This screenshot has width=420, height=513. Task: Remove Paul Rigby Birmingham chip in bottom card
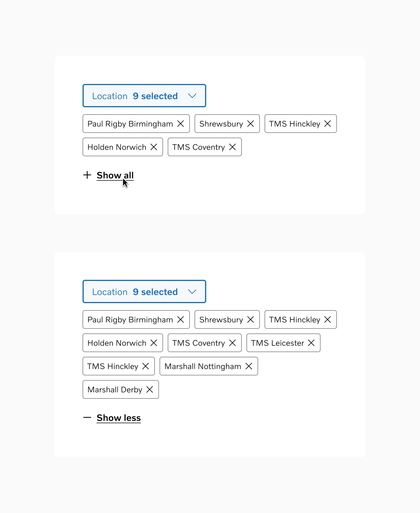pos(181,319)
